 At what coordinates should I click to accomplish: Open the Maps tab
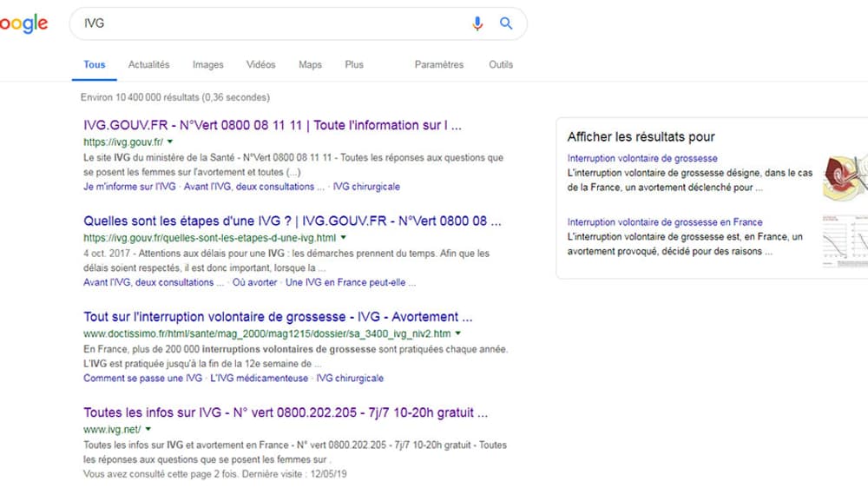[310, 64]
